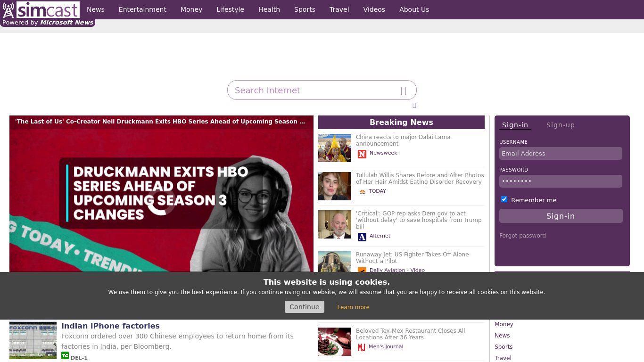This screenshot has width=644, height=362.
Task: Click 'The Last of Us' Co-Creator headline title
Action: pos(160,122)
